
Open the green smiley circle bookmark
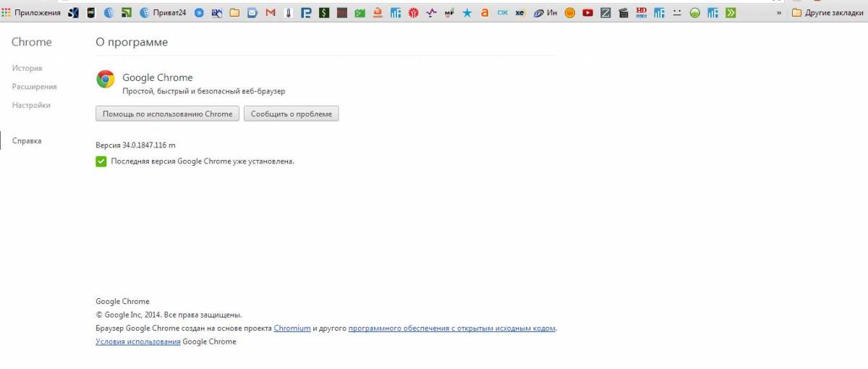point(694,12)
